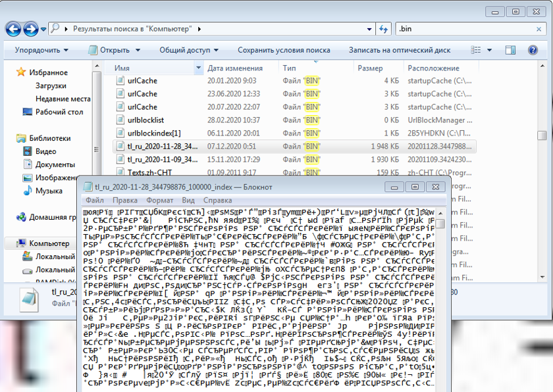This screenshot has height=392, width=553.
Task: Click the Back navigation arrow
Action: pos(13,29)
